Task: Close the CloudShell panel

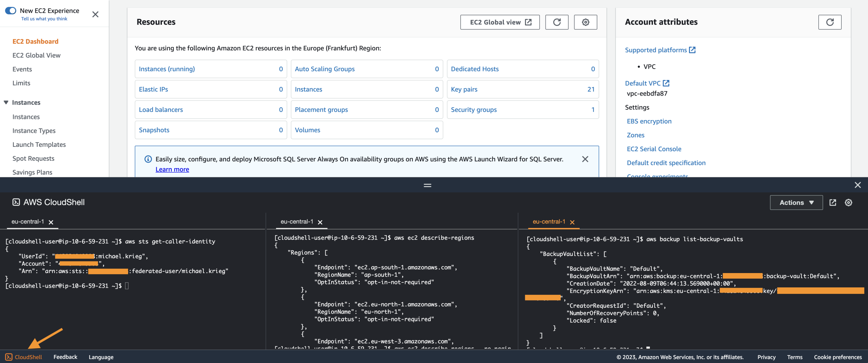Action: [857, 185]
